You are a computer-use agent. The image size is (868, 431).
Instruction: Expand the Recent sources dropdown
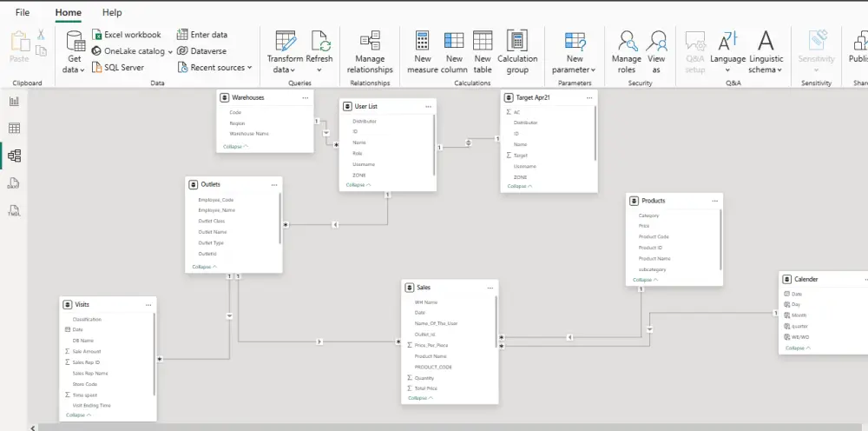(x=214, y=68)
